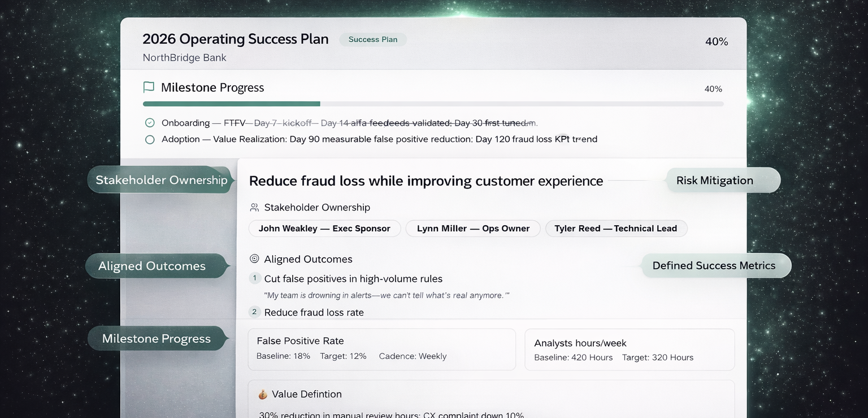Click the target icon beside Aligned Outcomes

(253, 258)
